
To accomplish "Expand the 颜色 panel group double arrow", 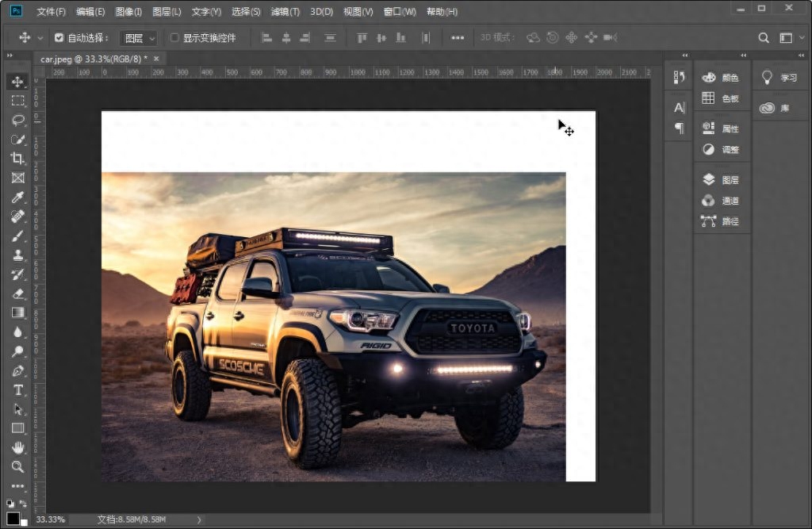I will pos(743,55).
